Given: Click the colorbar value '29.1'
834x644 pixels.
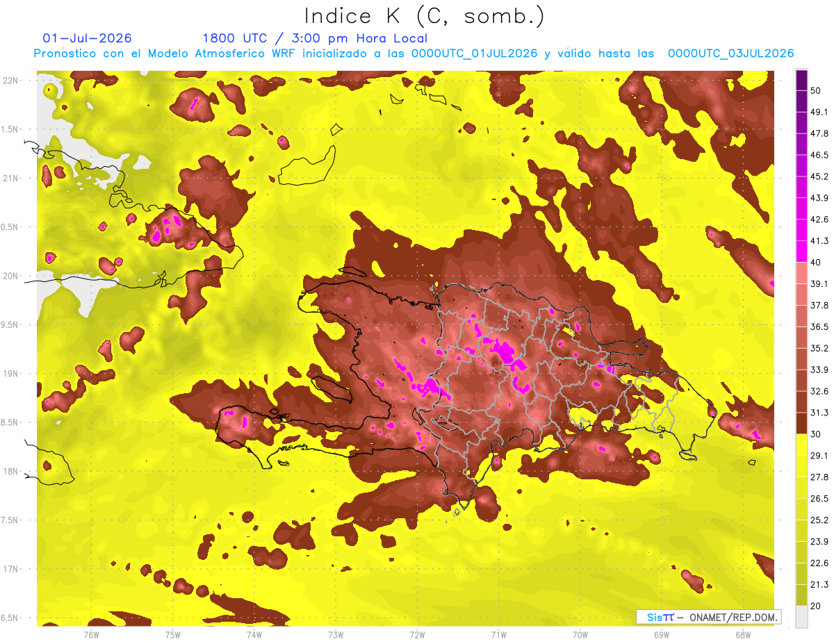Looking at the screenshot, I should (x=819, y=456).
